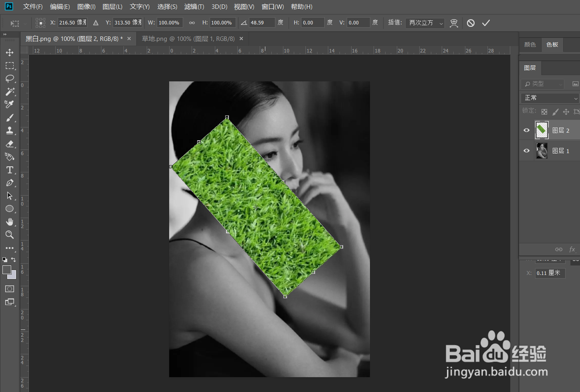Screen dimensions: 580x392
Task: Click the foreground color swatch
Action: 6,269
